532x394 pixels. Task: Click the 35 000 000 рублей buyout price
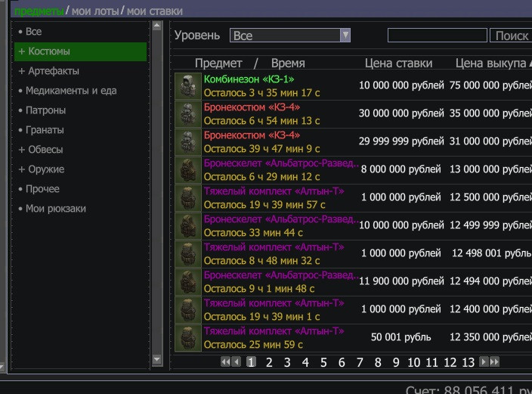coord(490,113)
